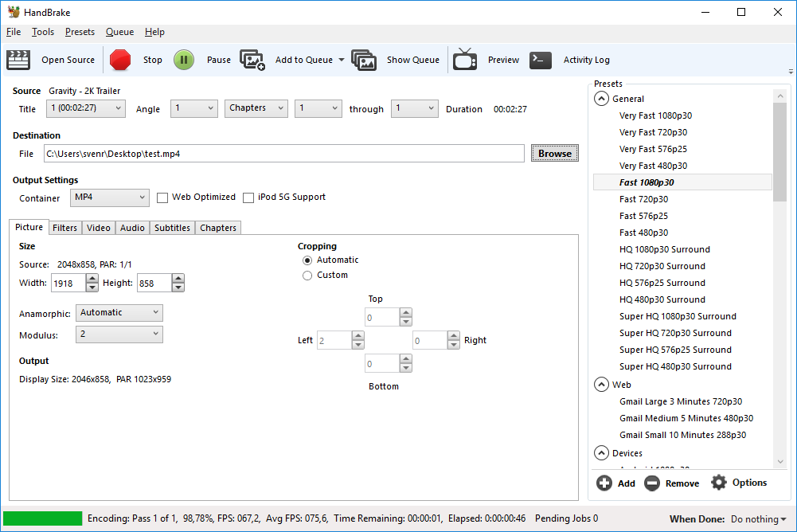Select the Very Fast 1080p30 preset
Screen dimensions: 797x532
655,115
